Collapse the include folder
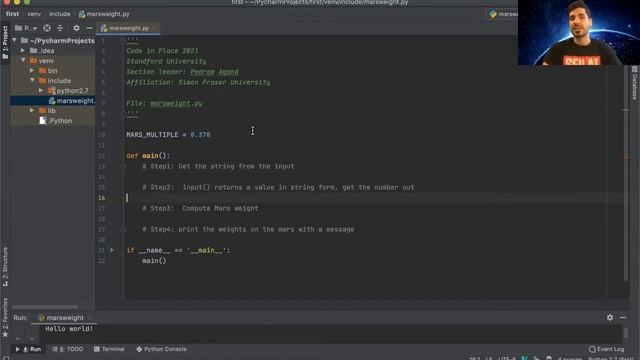The image size is (640, 360). pos(32,80)
